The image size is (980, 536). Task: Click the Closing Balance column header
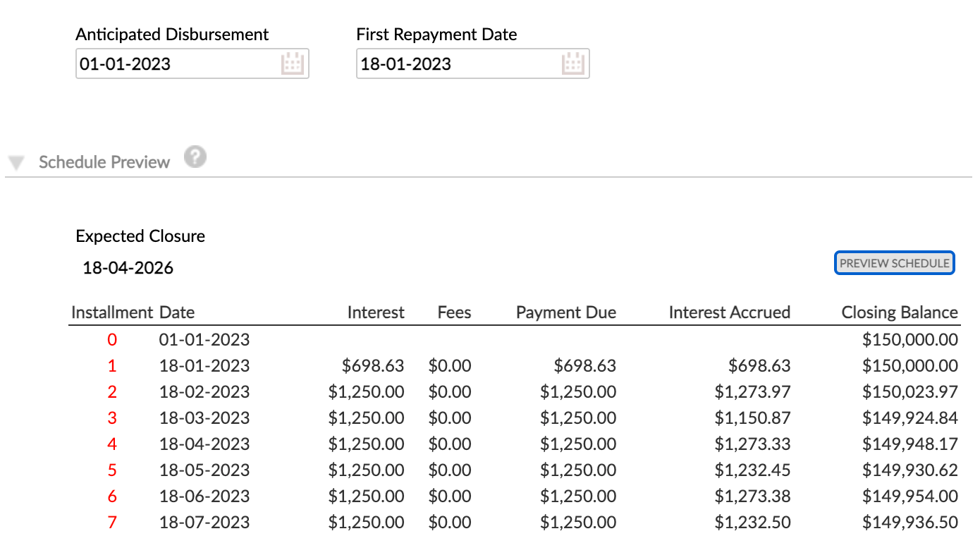tap(900, 312)
